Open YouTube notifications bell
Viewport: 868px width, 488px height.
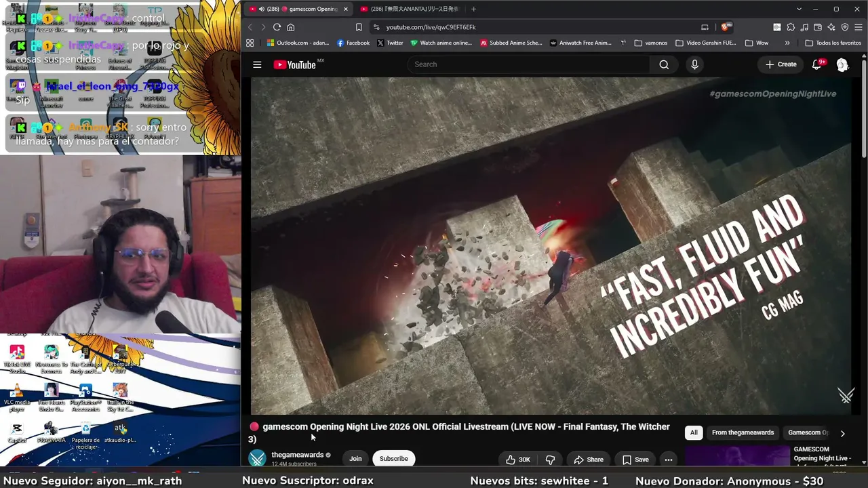tap(817, 64)
